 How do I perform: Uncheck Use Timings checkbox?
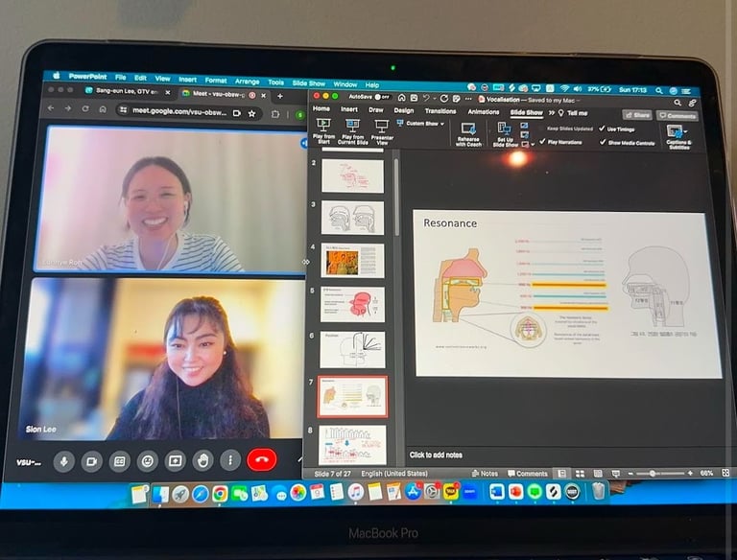coord(602,128)
